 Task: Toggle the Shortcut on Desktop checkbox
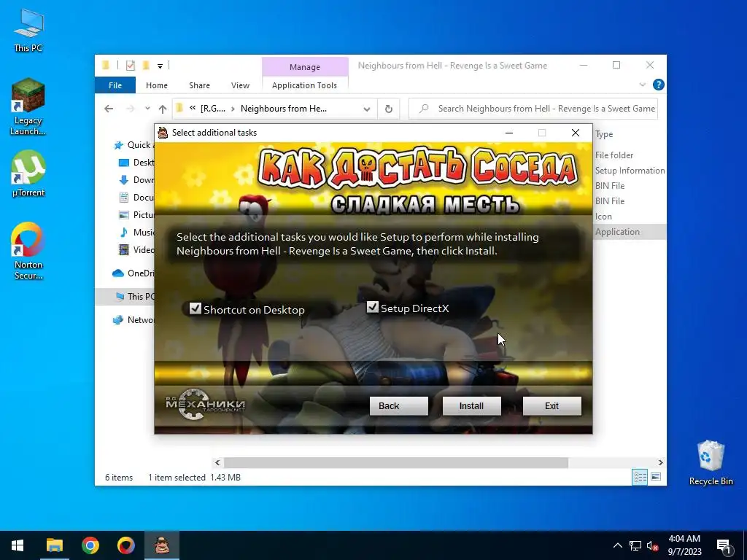tap(196, 308)
